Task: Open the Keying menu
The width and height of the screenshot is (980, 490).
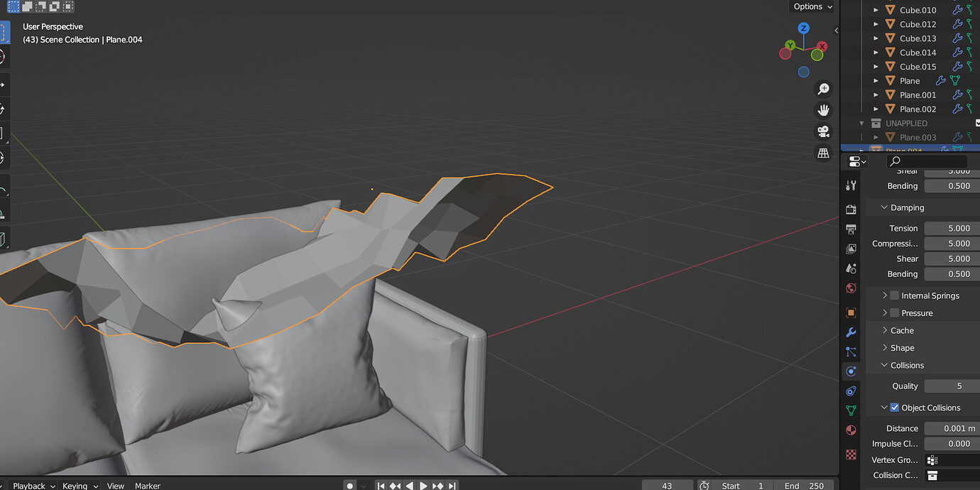Action: click(80, 486)
